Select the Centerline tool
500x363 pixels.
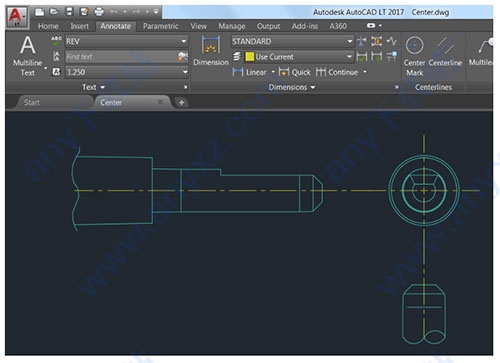pyautogui.click(x=445, y=52)
